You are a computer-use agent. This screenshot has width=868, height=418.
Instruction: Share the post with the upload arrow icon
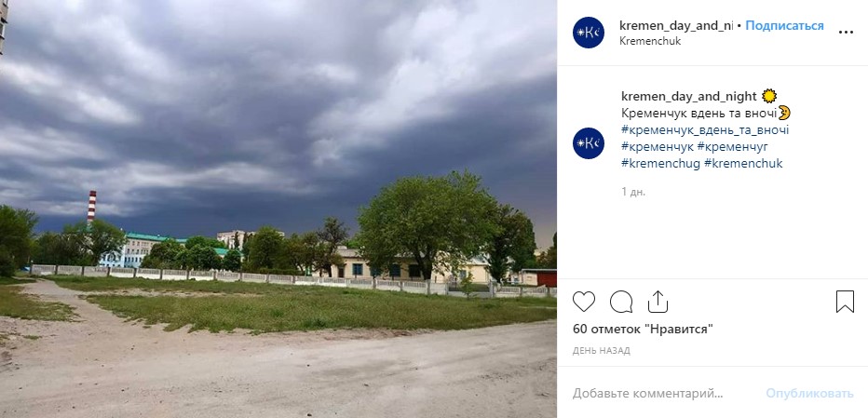(x=658, y=302)
